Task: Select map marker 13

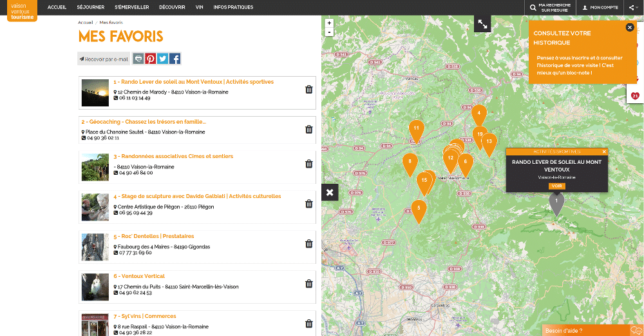Action: coord(489,144)
